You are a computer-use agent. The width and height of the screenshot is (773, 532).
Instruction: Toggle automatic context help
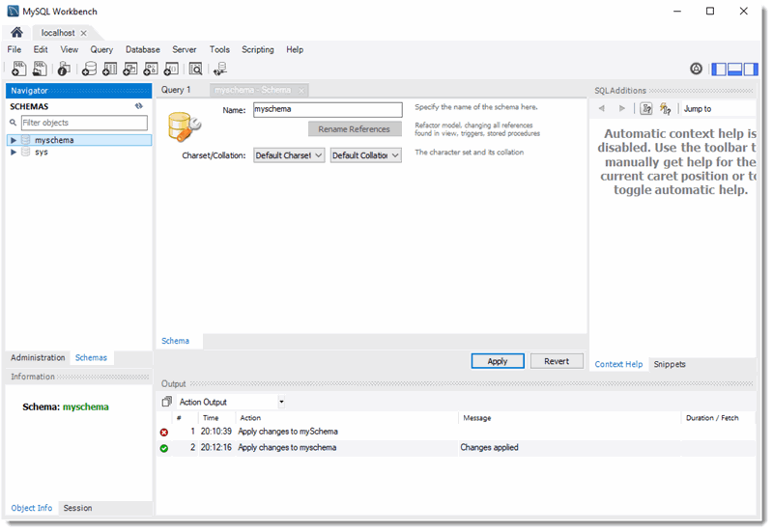point(666,108)
